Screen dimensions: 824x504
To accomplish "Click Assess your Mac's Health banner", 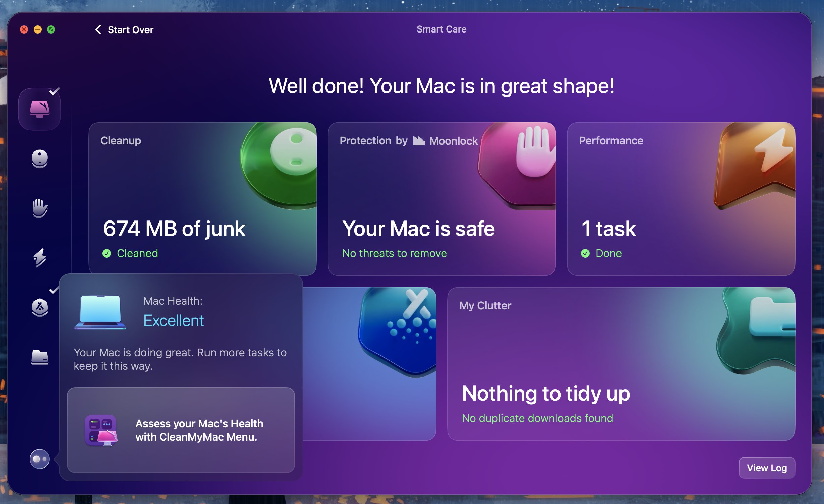I will click(x=181, y=430).
